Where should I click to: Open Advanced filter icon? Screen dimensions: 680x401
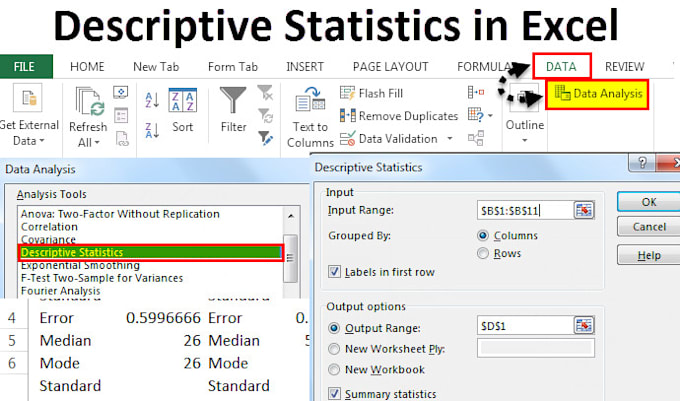(265, 138)
